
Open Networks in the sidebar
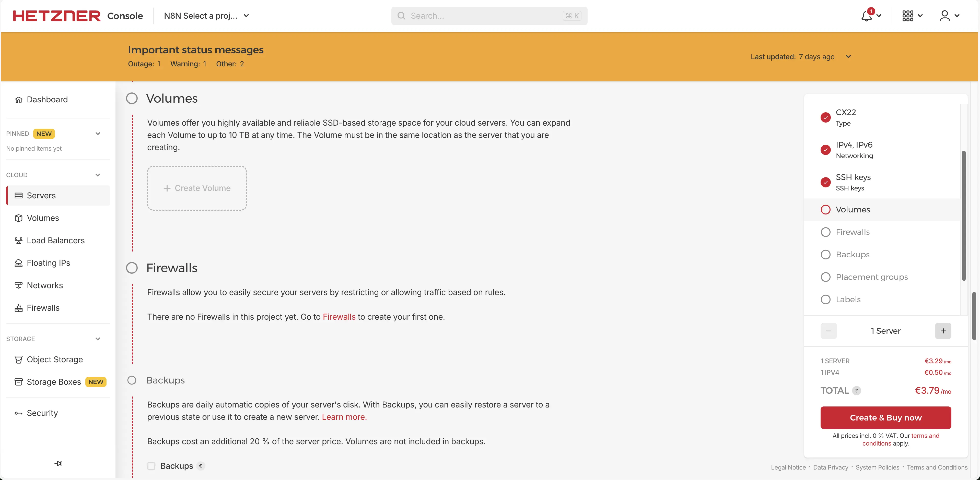point(44,285)
